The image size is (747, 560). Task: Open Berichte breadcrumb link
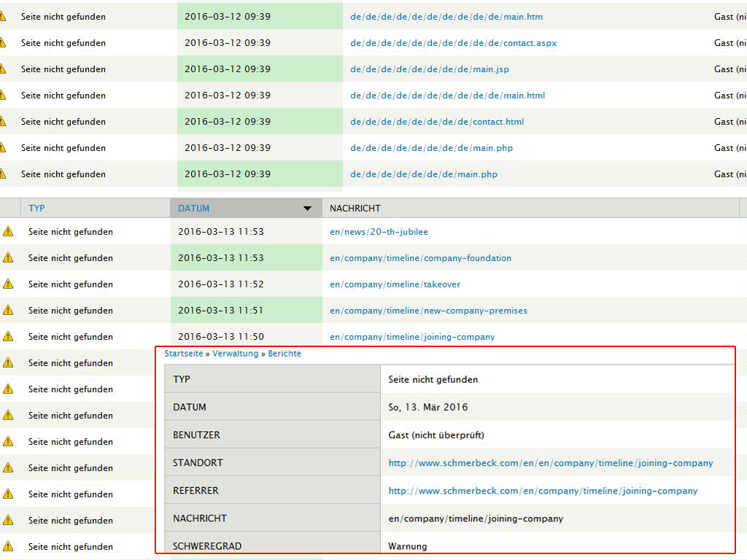[285, 354]
